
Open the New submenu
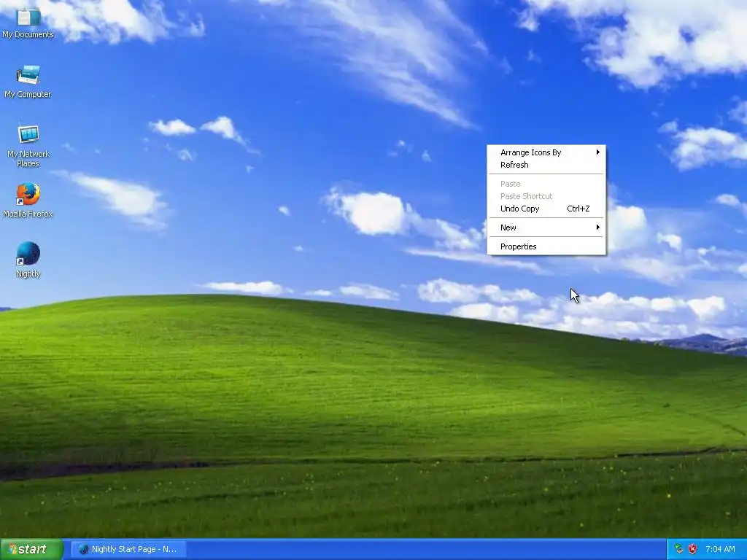point(546,227)
